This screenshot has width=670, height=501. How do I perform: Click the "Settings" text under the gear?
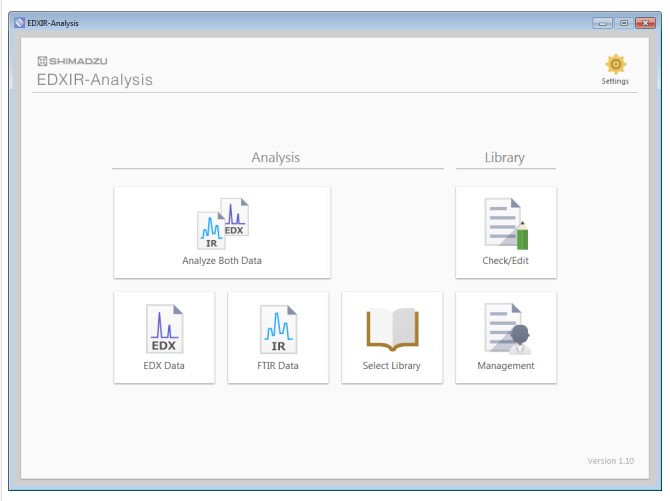(x=615, y=82)
